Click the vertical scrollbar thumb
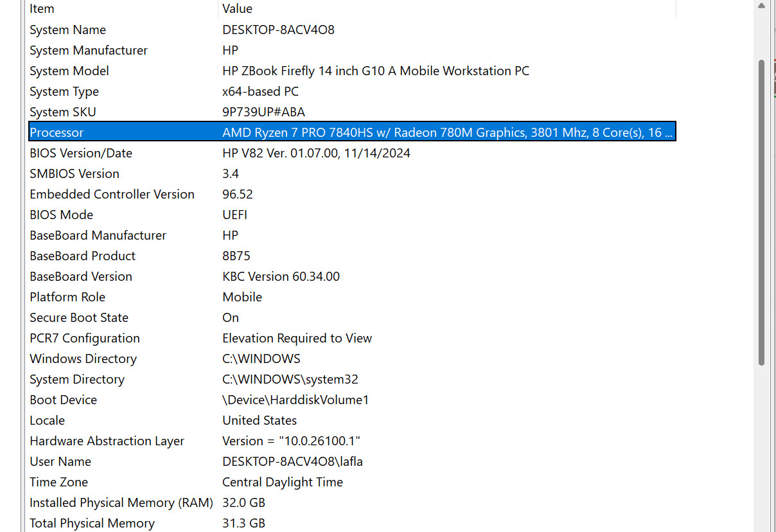Screen dimensions: 776x532 (762, 212)
